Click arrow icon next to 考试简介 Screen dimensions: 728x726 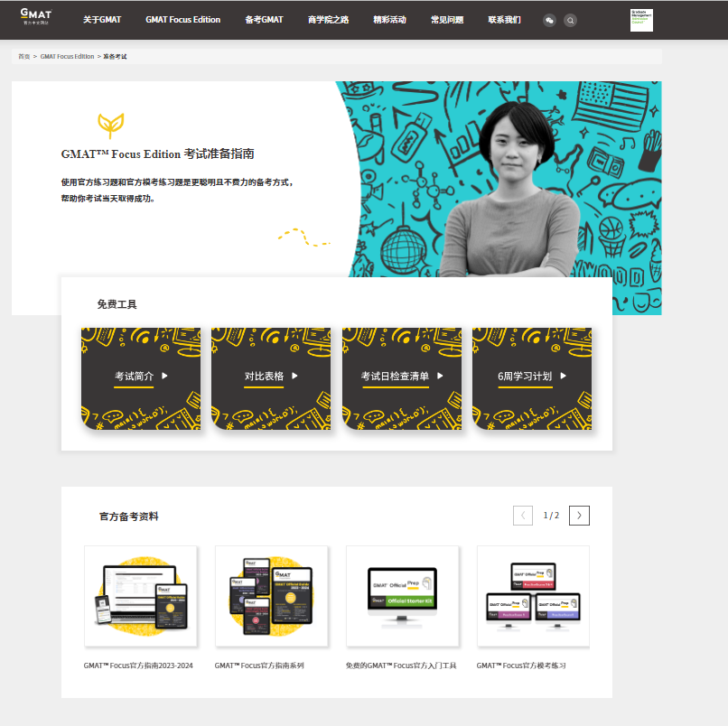point(164,376)
